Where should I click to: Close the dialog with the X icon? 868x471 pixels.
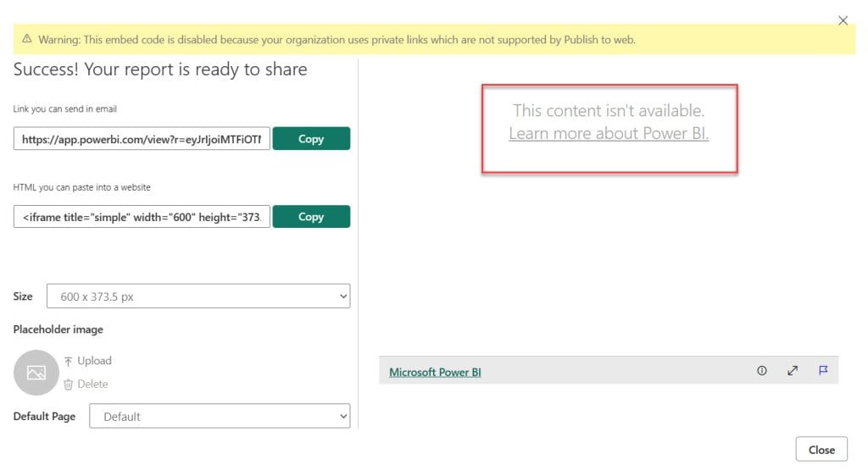(843, 20)
